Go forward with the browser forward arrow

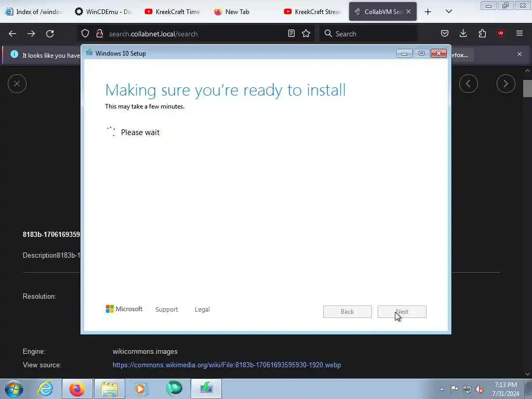pos(31,34)
